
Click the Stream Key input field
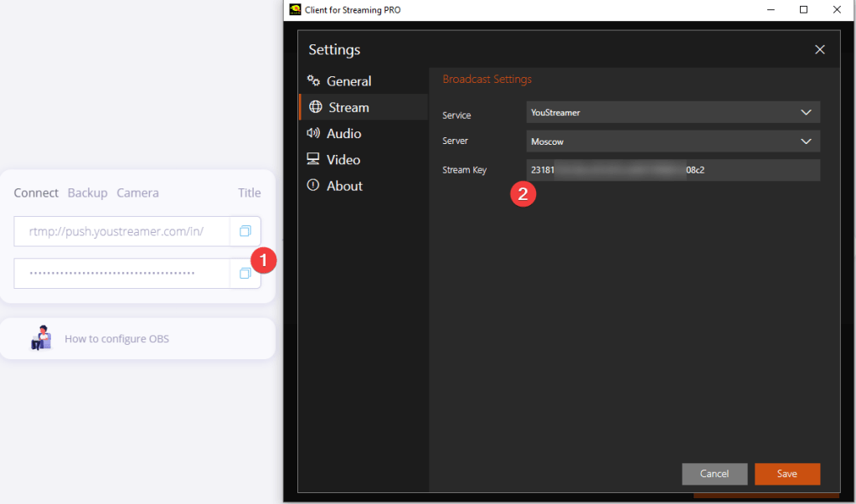click(673, 170)
